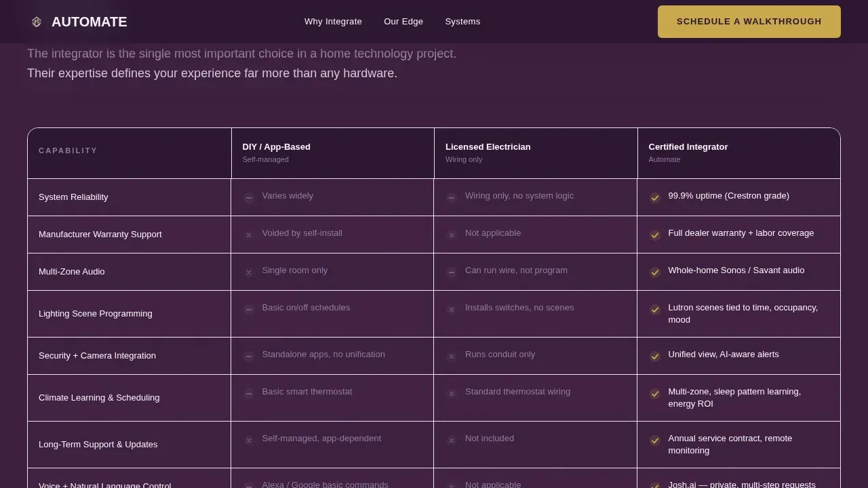Click Long-Term Support & Updates row label
Image resolution: width=868 pixels, height=488 pixels.
tap(98, 445)
